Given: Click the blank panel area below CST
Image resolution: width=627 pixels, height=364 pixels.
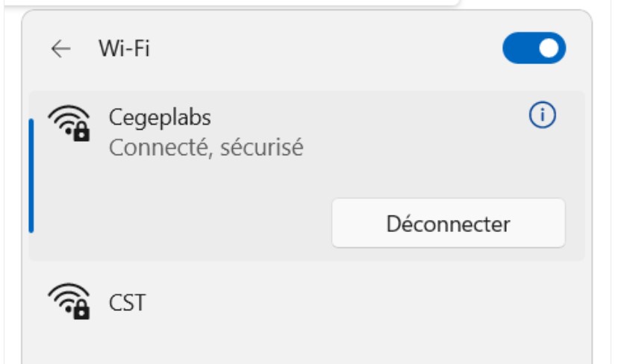Looking at the screenshot, I should tap(299, 345).
